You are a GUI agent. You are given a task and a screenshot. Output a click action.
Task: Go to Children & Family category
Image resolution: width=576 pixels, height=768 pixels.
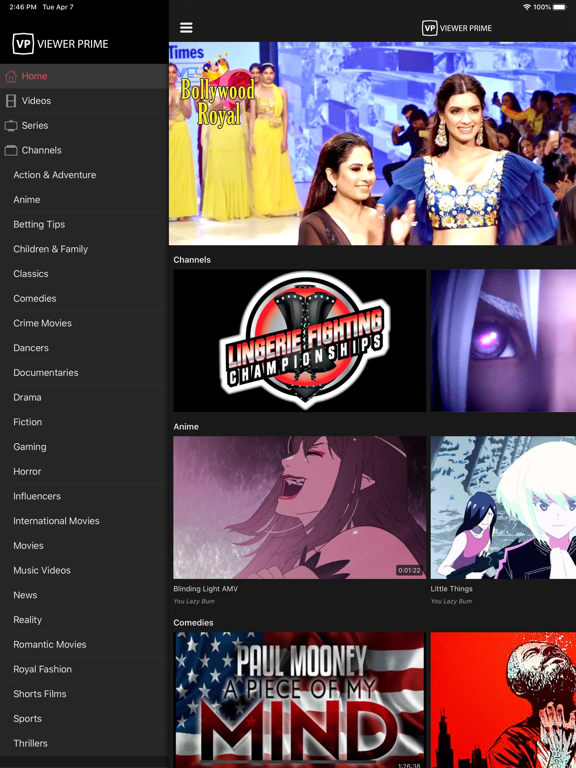point(84,249)
